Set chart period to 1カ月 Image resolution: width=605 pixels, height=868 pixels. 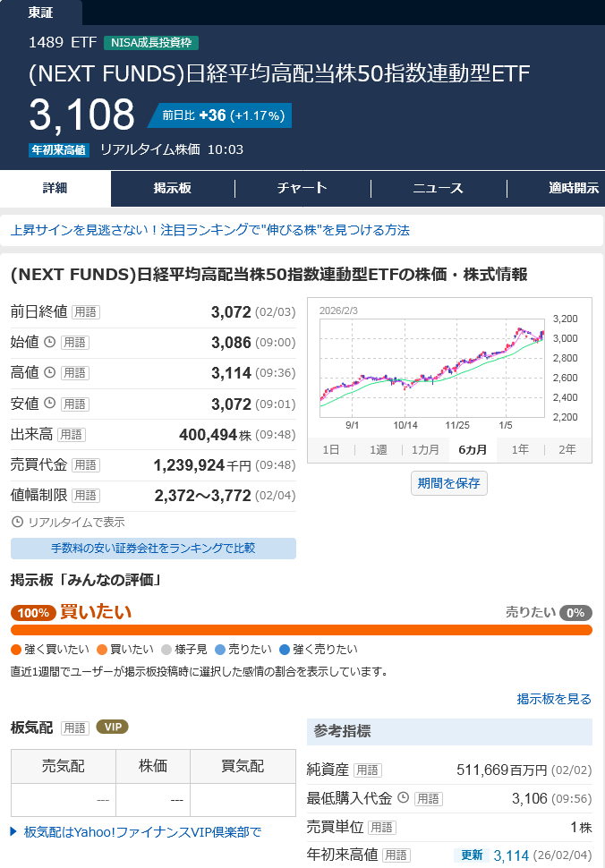click(425, 450)
